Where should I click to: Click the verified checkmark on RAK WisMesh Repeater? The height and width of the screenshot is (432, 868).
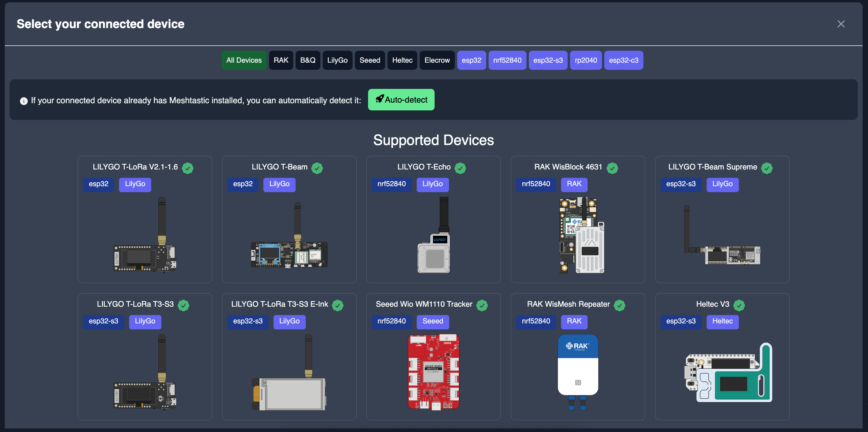(x=619, y=305)
